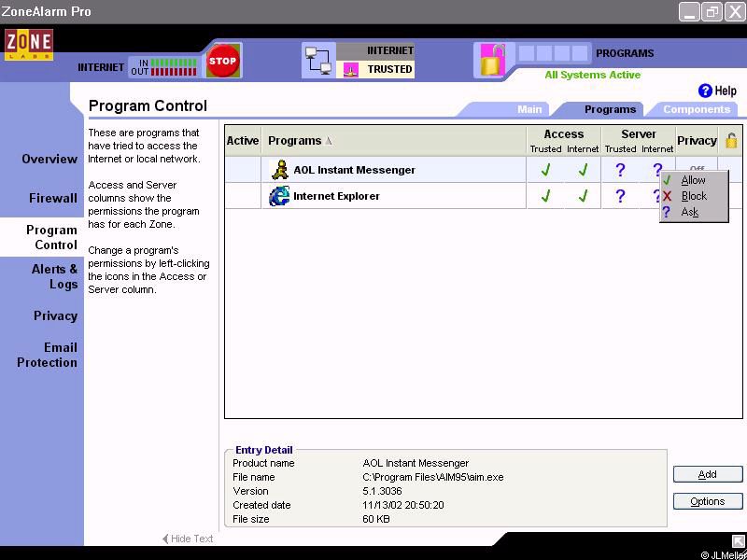This screenshot has height=560, width=747.
Task: Click the Zone Labs logo
Action: (x=29, y=45)
